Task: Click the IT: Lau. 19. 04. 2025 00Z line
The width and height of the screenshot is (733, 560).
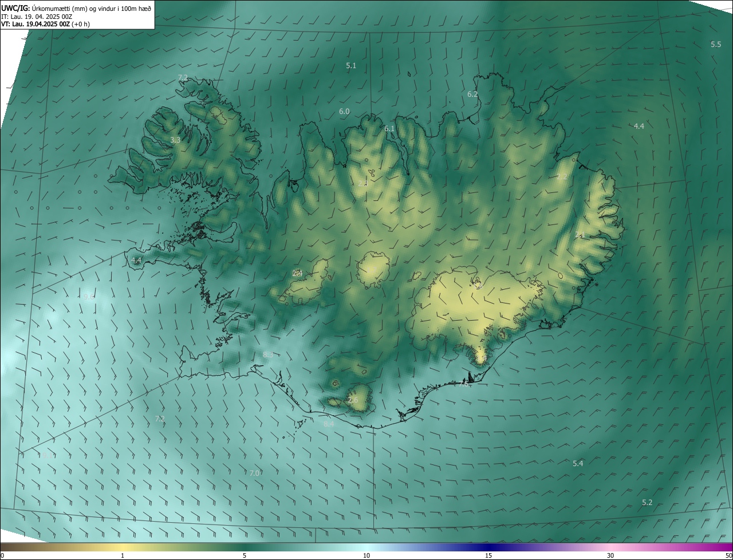Action: click(37, 17)
